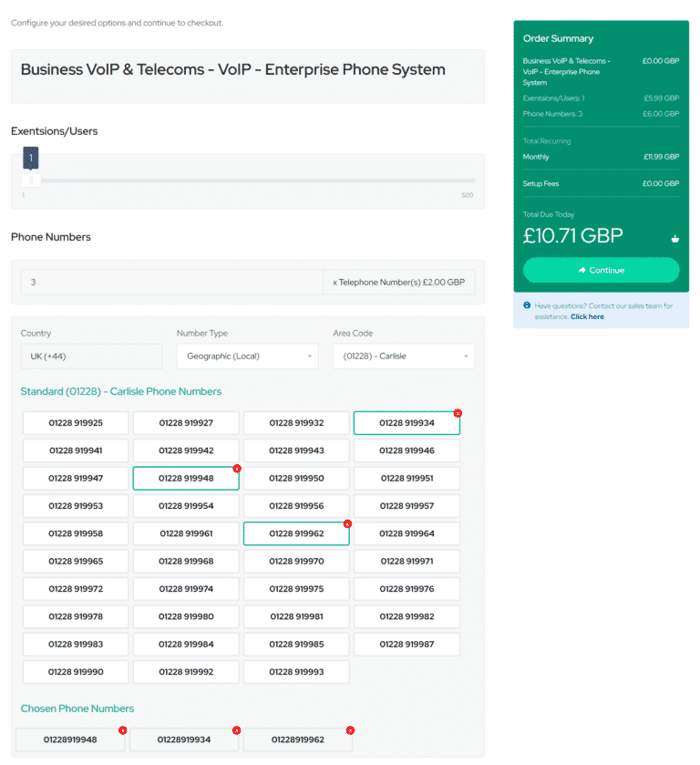The width and height of the screenshot is (700, 765).
Task: Select number 01228 919943
Action: click(296, 450)
